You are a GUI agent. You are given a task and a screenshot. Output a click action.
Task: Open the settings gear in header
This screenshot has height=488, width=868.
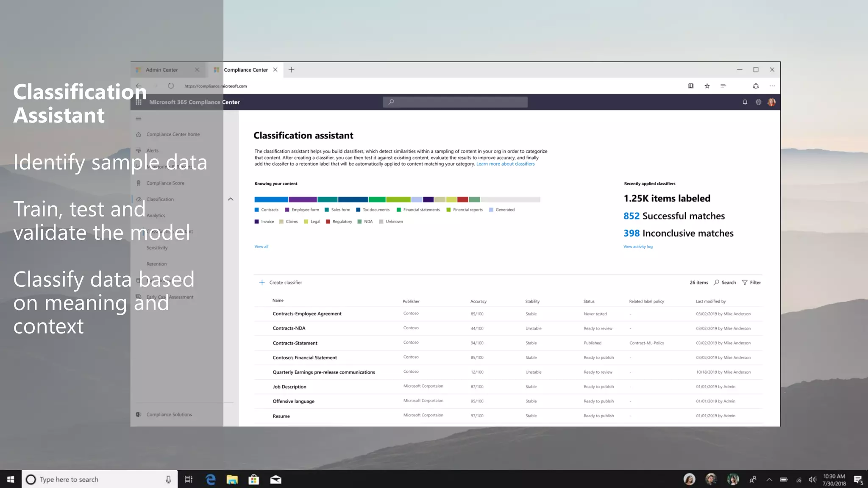pyautogui.click(x=758, y=102)
